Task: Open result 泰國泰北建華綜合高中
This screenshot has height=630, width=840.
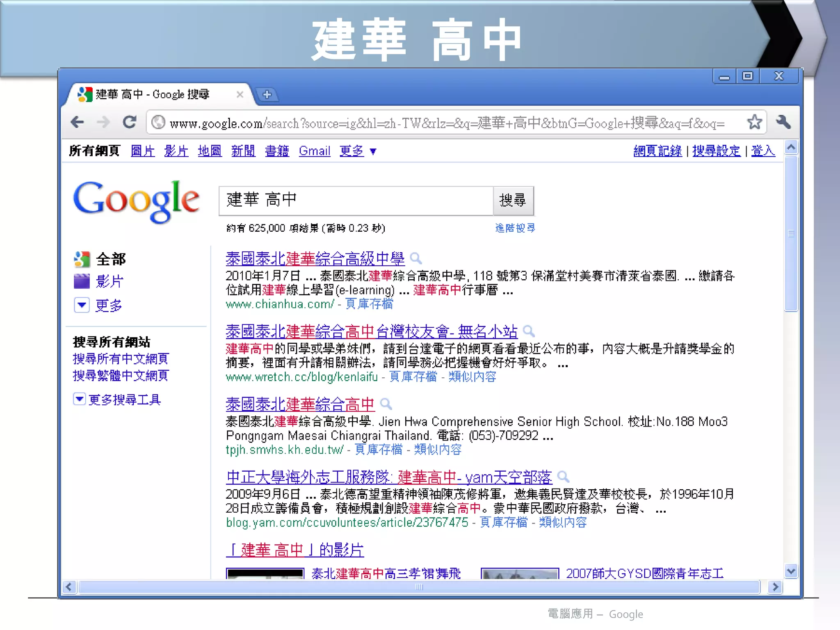Action: point(300,404)
